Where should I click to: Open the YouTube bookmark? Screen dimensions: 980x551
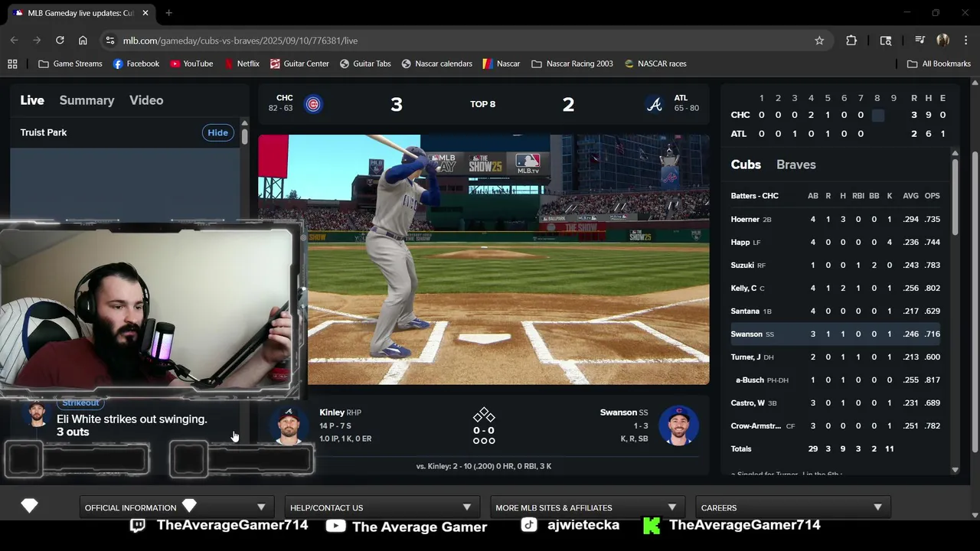tap(191, 64)
